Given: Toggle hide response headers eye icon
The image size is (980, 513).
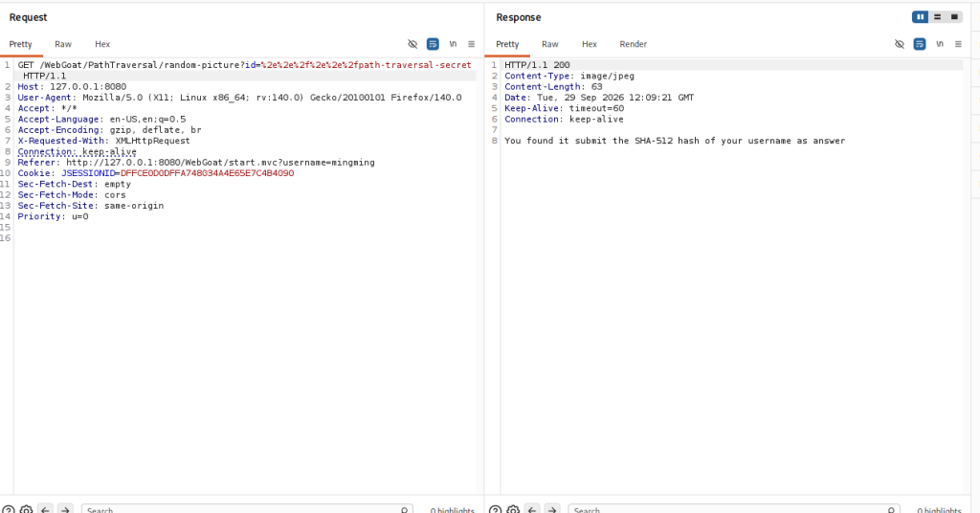Looking at the screenshot, I should click(x=900, y=44).
